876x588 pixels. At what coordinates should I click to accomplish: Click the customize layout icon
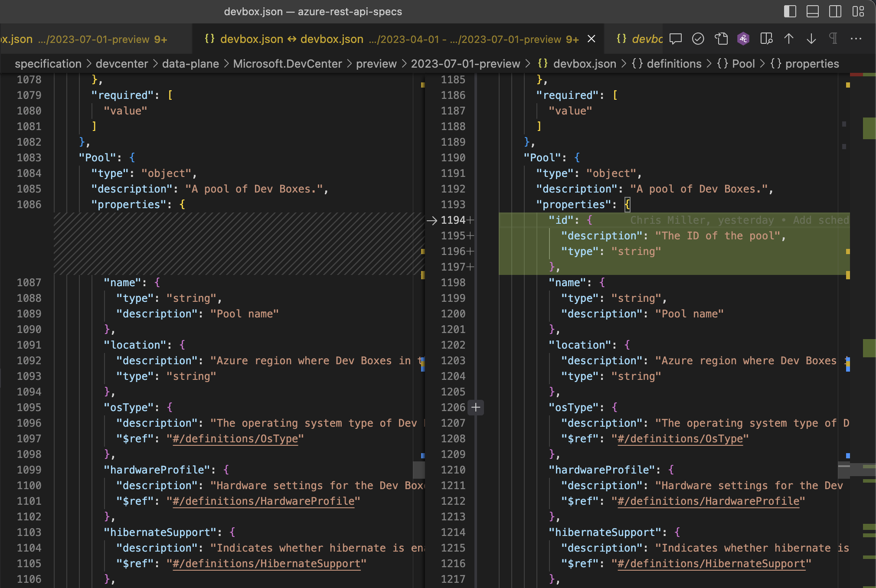pos(858,12)
